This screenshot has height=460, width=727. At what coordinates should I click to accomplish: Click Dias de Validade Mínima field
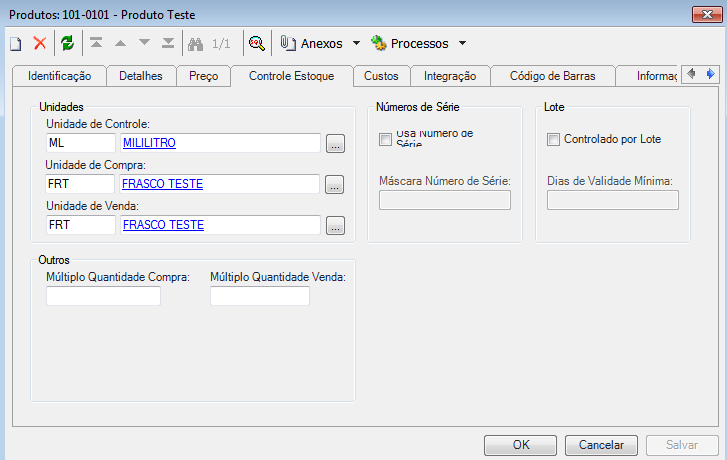tap(612, 200)
